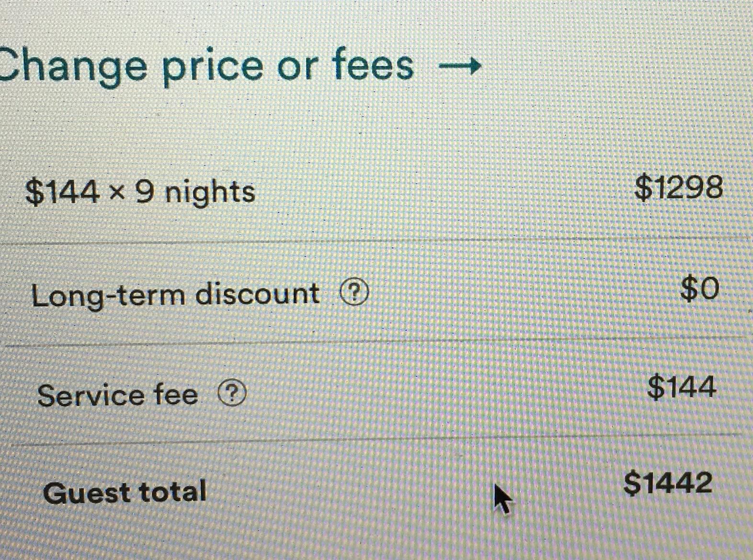Click the arrow beside Change price or fees
This screenshot has width=753, height=560.
click(x=460, y=66)
